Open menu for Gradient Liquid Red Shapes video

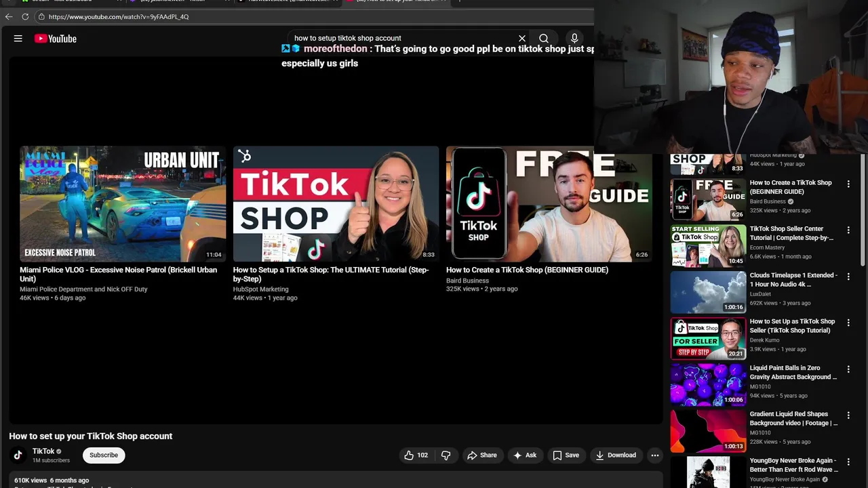(848, 415)
